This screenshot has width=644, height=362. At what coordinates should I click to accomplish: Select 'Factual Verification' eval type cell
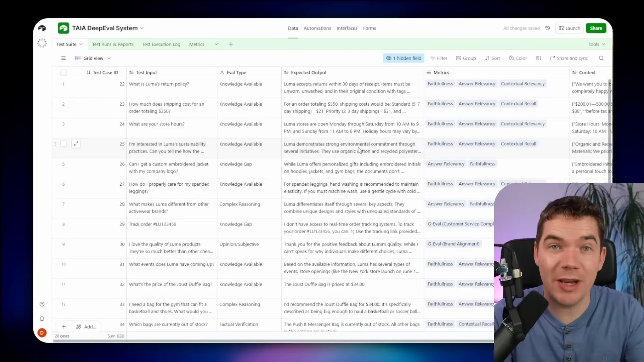249,324
